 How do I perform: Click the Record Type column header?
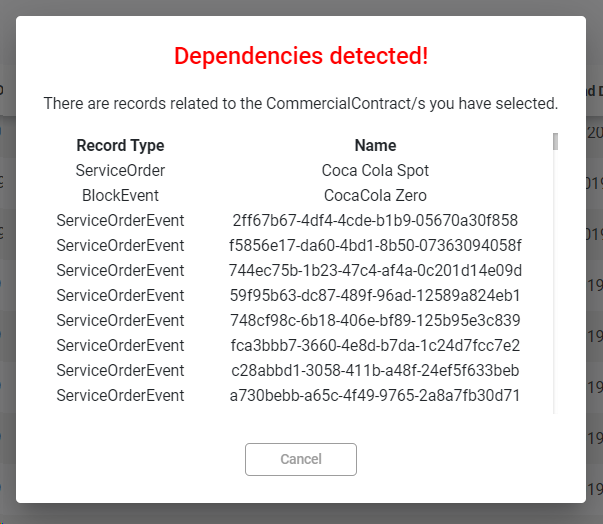(x=120, y=145)
